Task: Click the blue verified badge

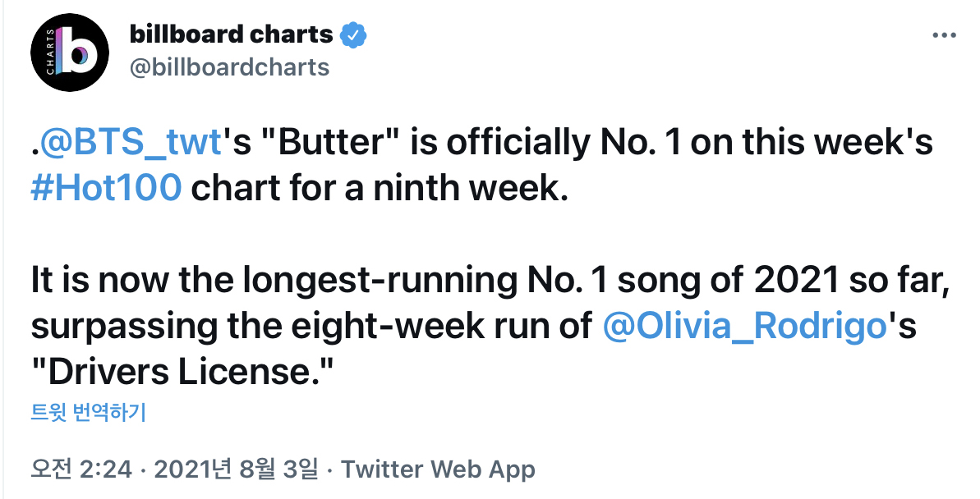Action: [x=353, y=35]
